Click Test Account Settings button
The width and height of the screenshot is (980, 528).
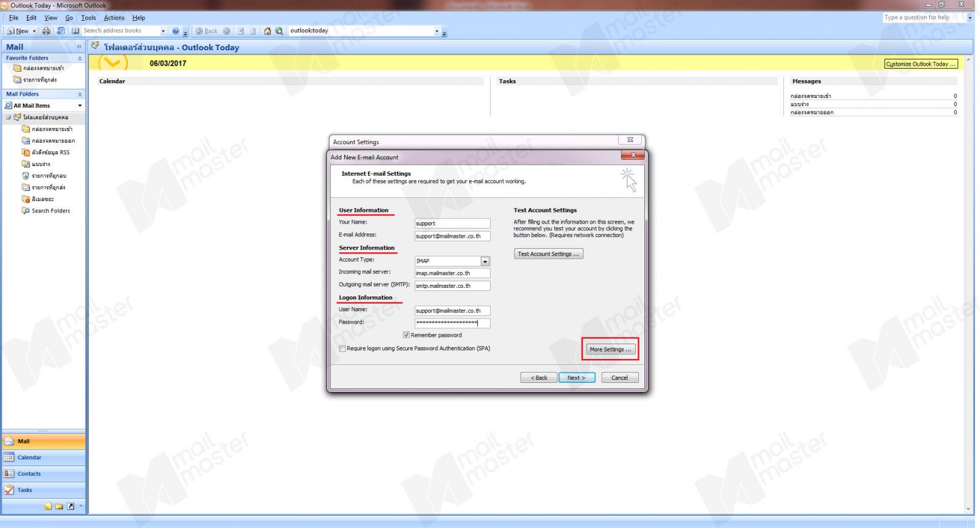point(548,254)
